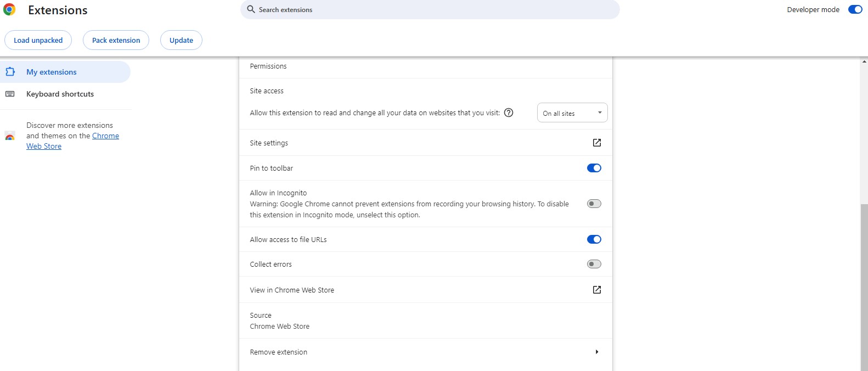This screenshot has height=371, width=868.
Task: Click the Collect errors label
Action: [271, 264]
